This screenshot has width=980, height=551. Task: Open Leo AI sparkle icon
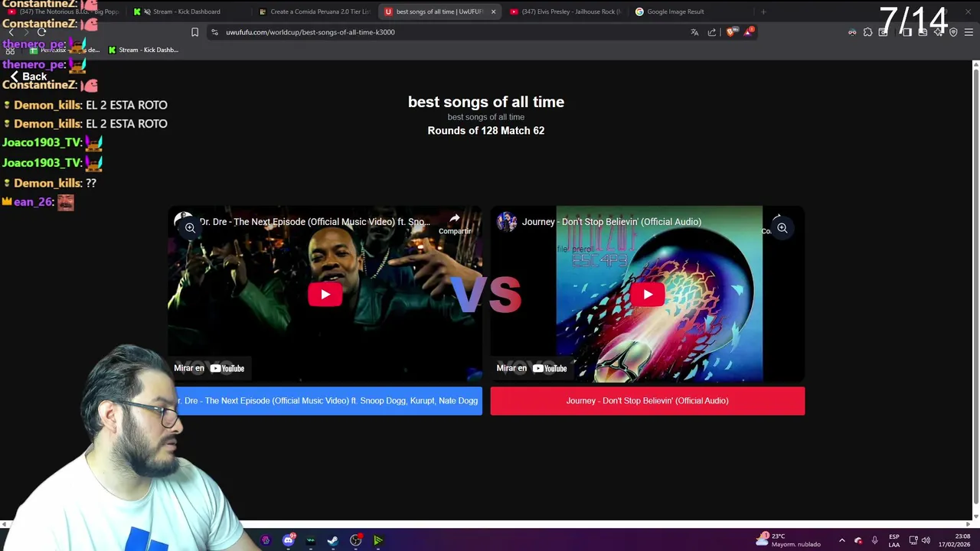pos(938,32)
